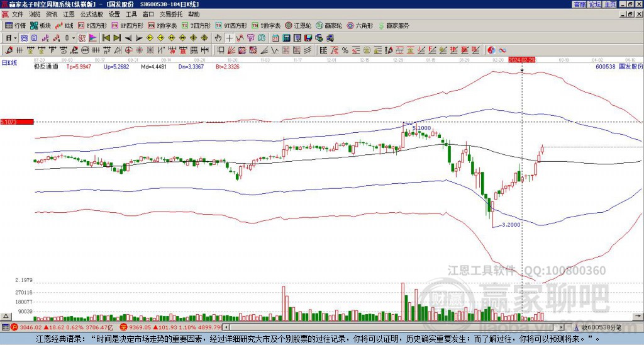The width and height of the screenshot is (644, 345).
Task: Open the P数字表 tool
Action: 162,25
